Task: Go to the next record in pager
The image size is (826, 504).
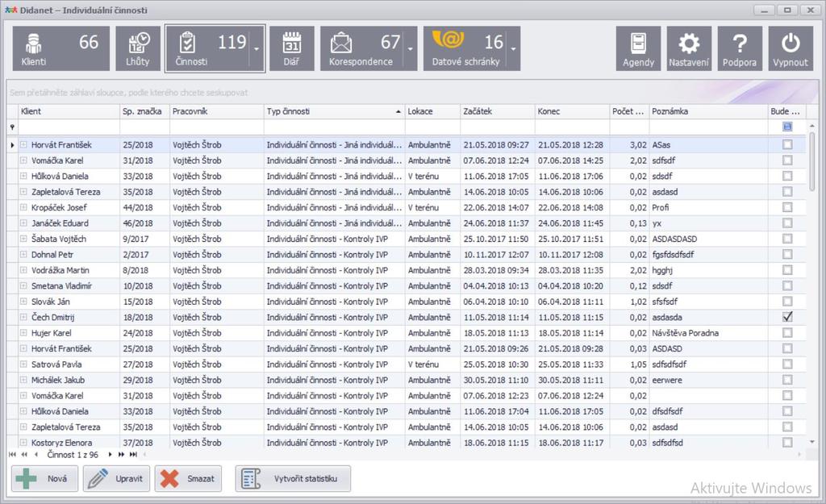Action: pyautogui.click(x=110, y=455)
